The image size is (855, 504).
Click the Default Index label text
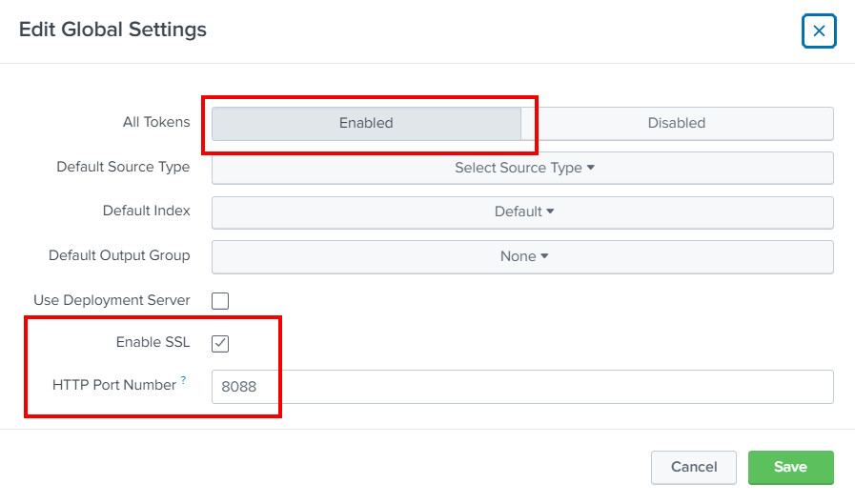[x=147, y=211]
